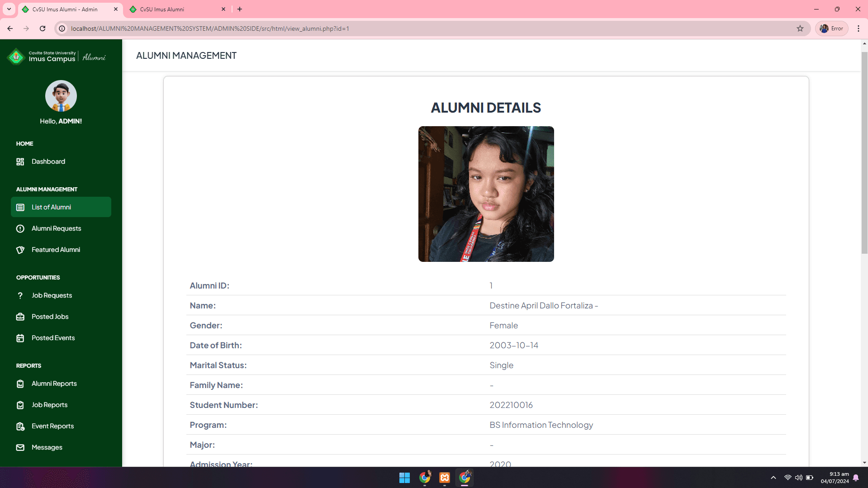The width and height of the screenshot is (868, 488).
Task: Open the Windows Start menu
Action: (x=404, y=478)
